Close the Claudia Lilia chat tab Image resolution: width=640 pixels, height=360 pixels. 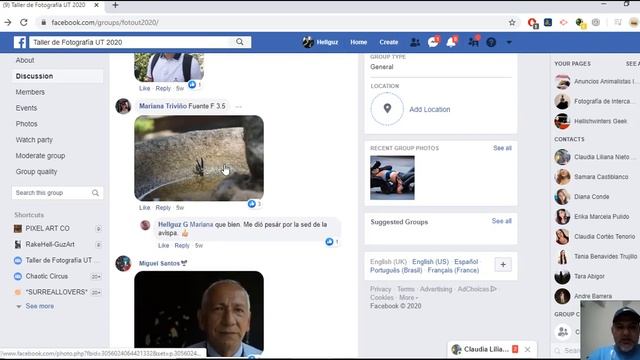pos(527,349)
